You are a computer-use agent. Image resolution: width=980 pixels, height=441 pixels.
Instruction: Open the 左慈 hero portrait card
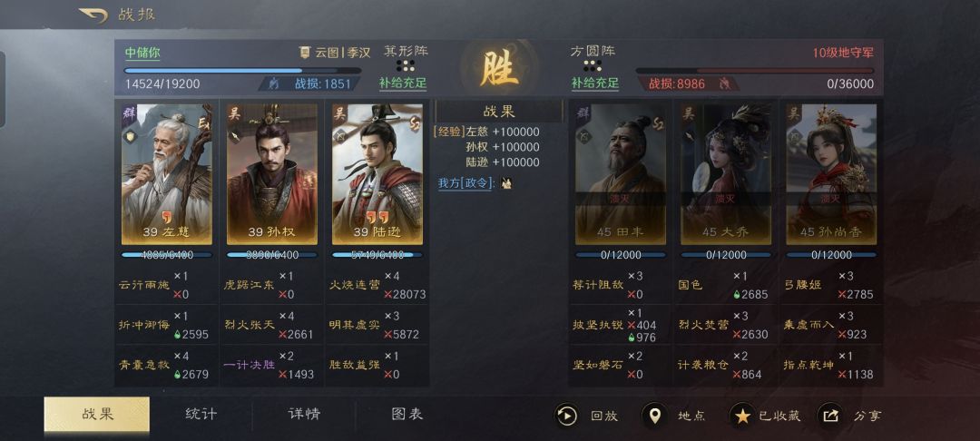tap(167, 174)
